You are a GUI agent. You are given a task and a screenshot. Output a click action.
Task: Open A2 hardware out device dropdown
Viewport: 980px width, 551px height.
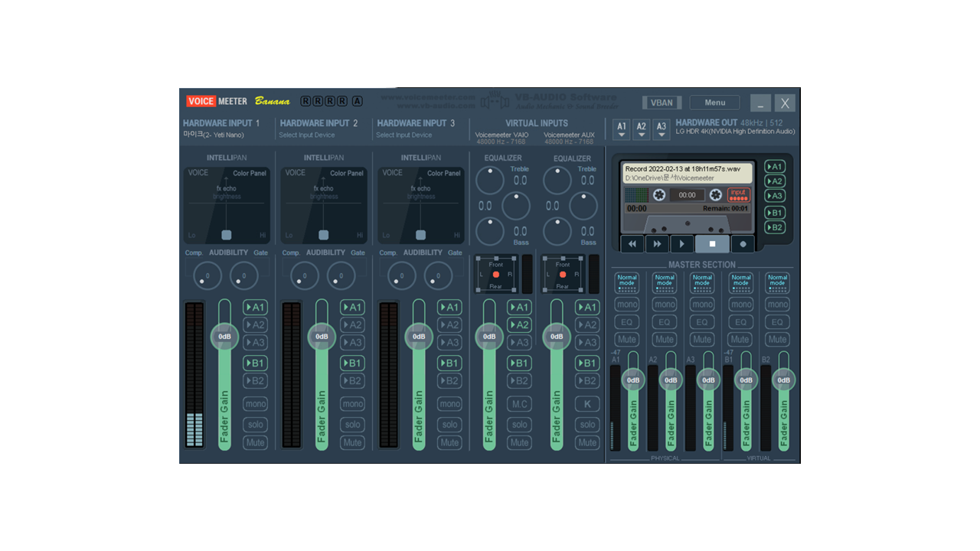[642, 129]
